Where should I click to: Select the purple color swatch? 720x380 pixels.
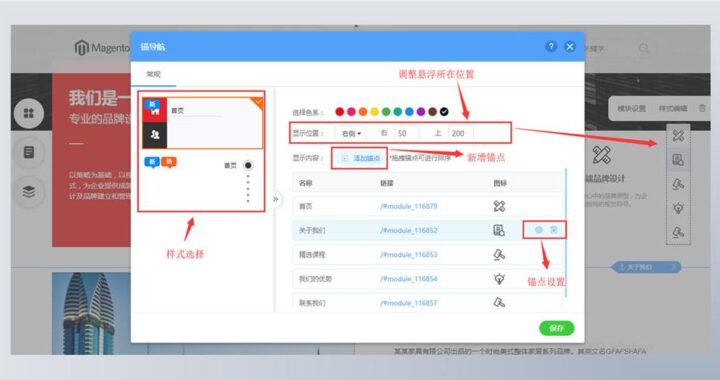tap(421, 112)
